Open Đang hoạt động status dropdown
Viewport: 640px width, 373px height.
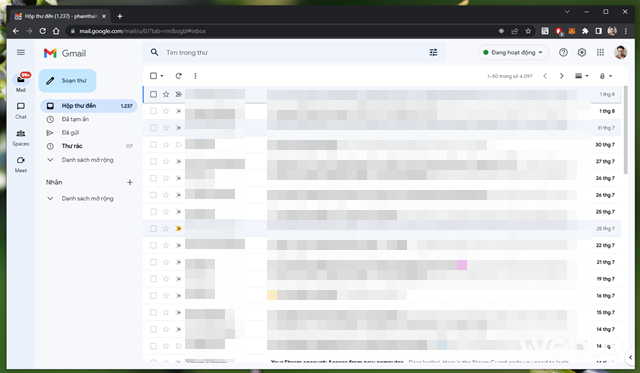click(x=513, y=52)
